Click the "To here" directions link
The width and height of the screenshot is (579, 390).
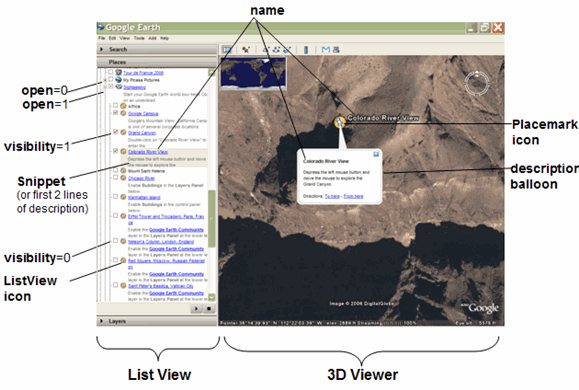(332, 196)
